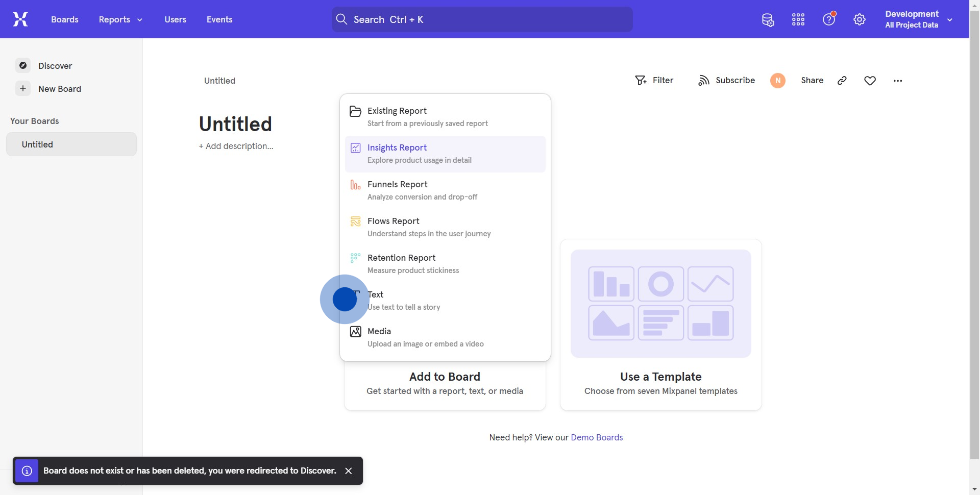This screenshot has width=980, height=495.
Task: Open the three-dot more options menu
Action: pyautogui.click(x=898, y=81)
